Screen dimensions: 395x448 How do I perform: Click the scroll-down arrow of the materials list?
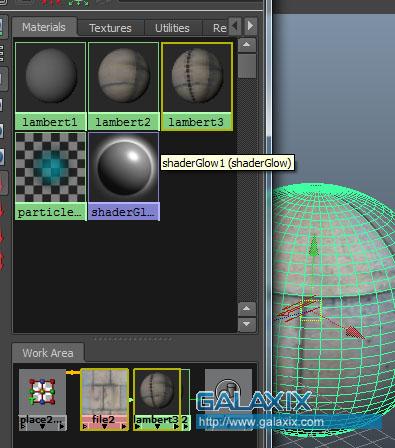[247, 324]
